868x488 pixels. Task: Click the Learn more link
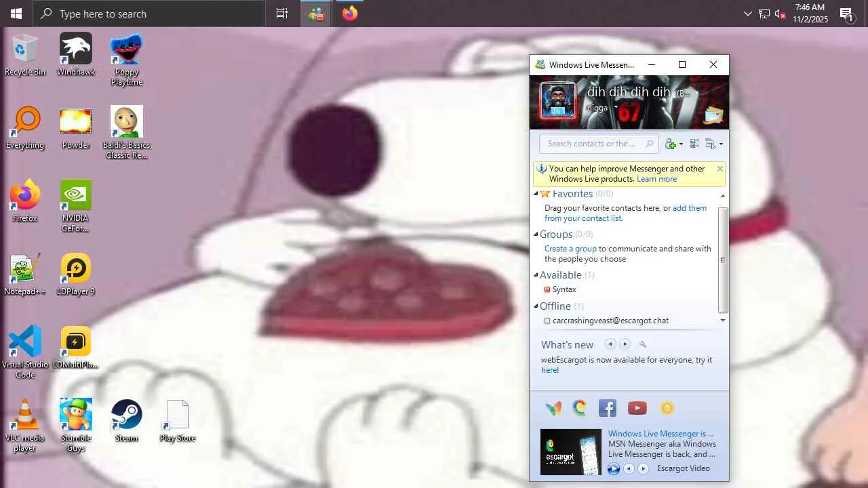click(x=656, y=179)
